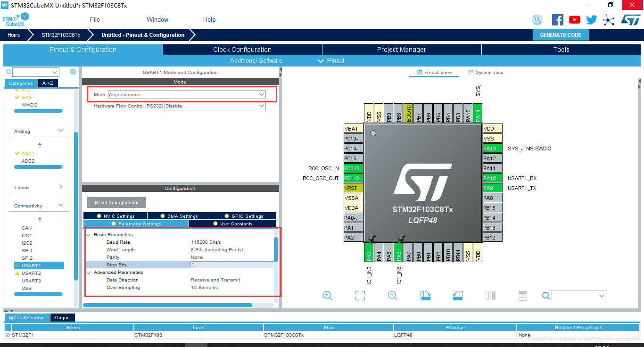
Task: Open the USART1 Mode dropdown
Action: (187, 95)
